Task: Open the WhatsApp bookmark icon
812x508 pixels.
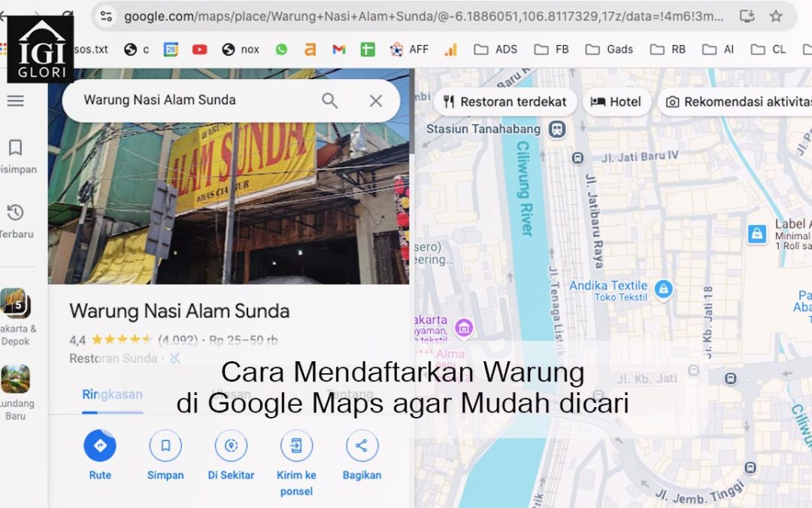Action: [x=281, y=49]
